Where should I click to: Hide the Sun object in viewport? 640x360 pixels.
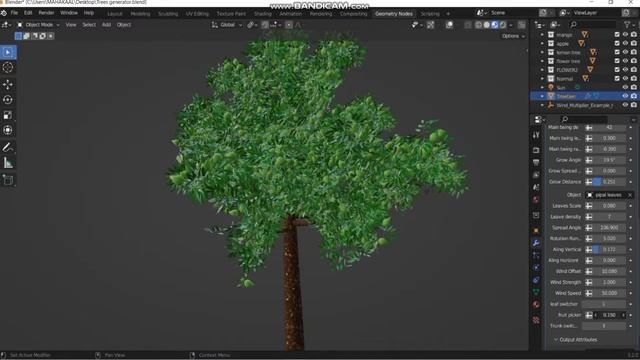625,87
